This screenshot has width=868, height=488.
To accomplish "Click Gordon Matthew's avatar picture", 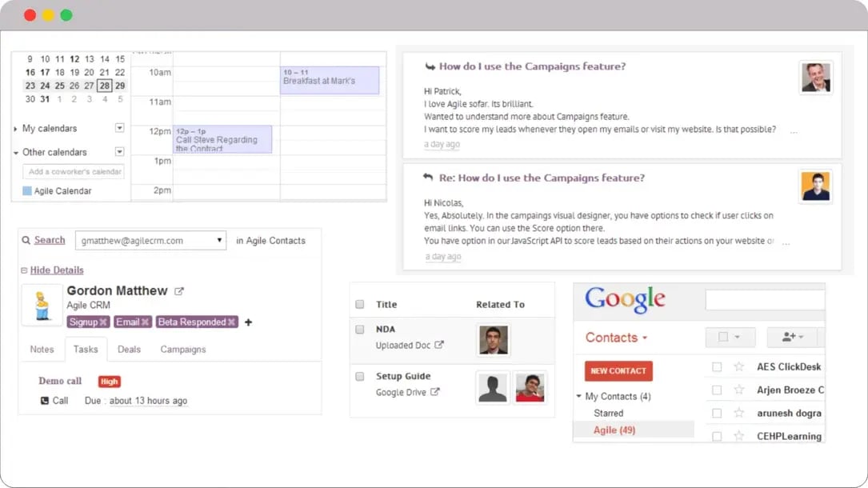I will click(42, 305).
